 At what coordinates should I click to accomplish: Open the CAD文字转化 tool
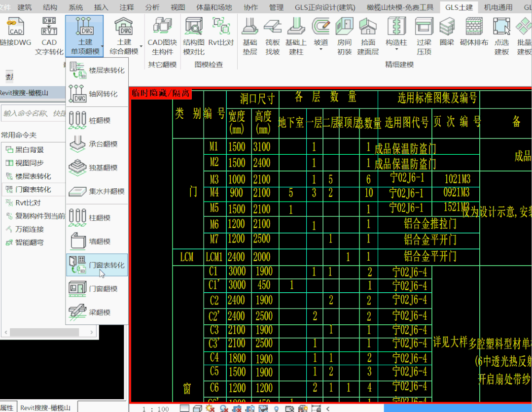[49, 35]
